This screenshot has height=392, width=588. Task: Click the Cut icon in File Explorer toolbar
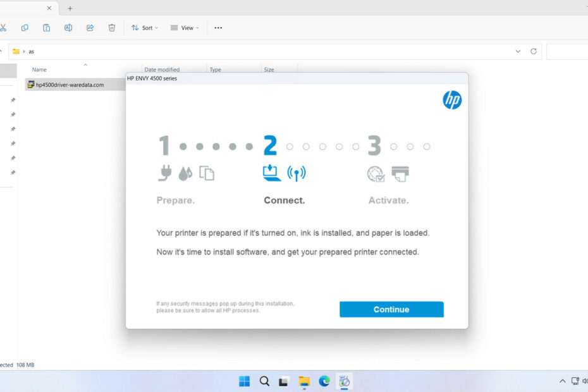[5, 28]
